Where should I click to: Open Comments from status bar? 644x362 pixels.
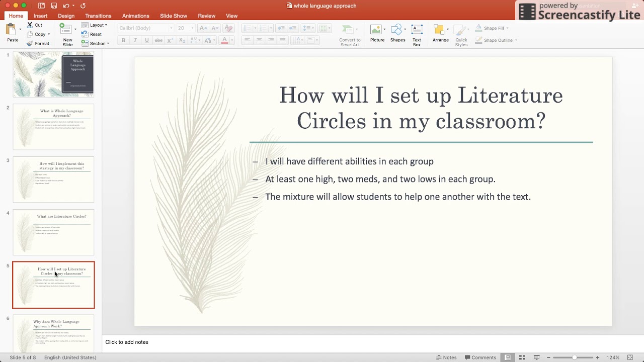click(480, 357)
